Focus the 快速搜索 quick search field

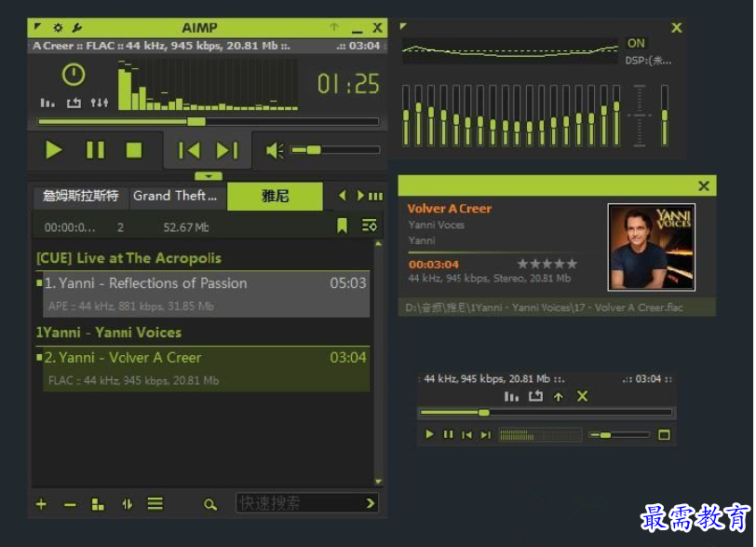299,503
